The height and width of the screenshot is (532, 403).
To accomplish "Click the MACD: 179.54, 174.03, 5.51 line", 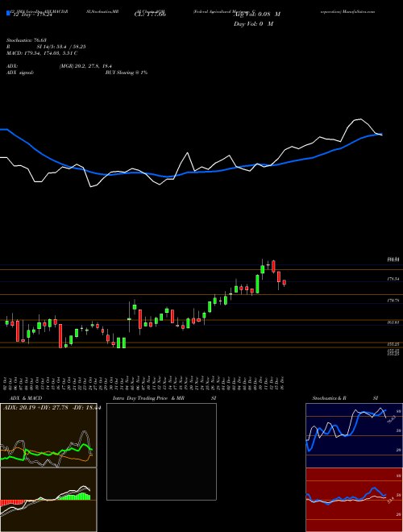I will point(42,53).
